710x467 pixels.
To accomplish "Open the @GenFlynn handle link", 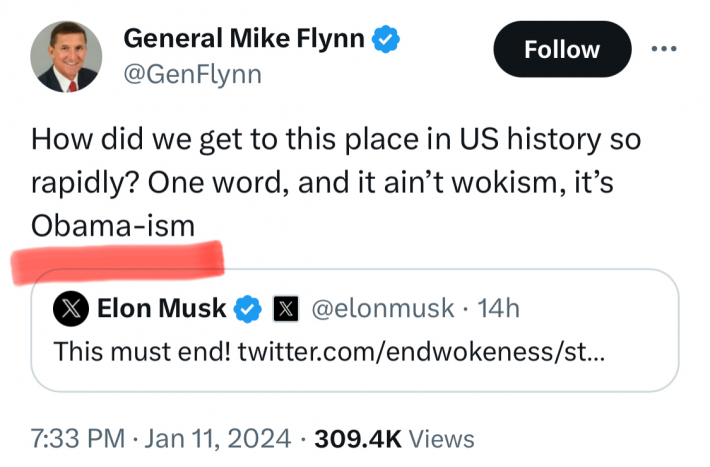I will 192,75.
